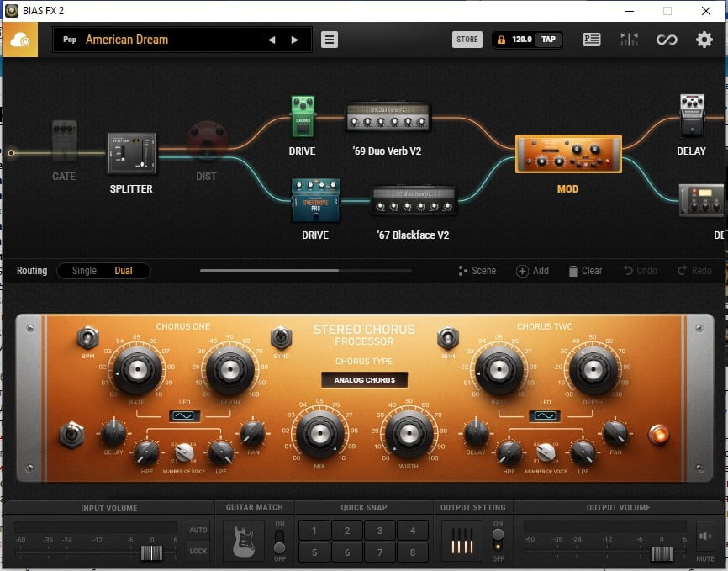Open the American Dream preset selector
The width and height of the screenshot is (728, 571).
tap(127, 40)
